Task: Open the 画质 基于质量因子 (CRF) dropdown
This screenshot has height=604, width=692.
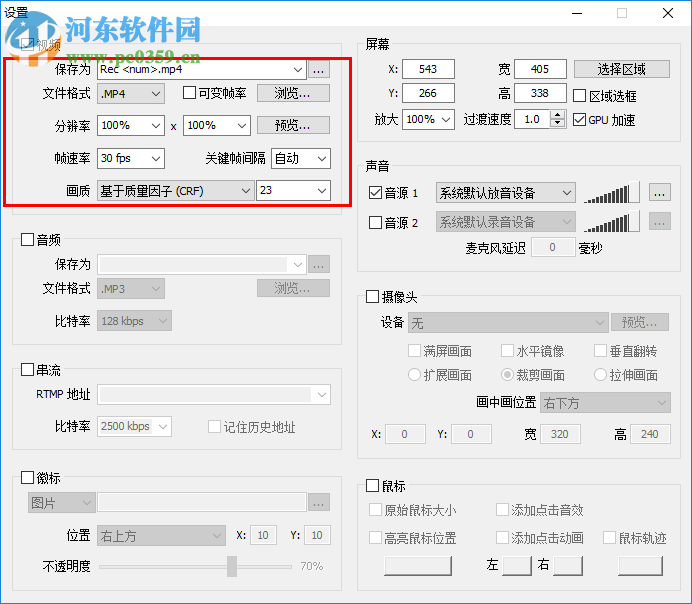Action: (x=176, y=191)
